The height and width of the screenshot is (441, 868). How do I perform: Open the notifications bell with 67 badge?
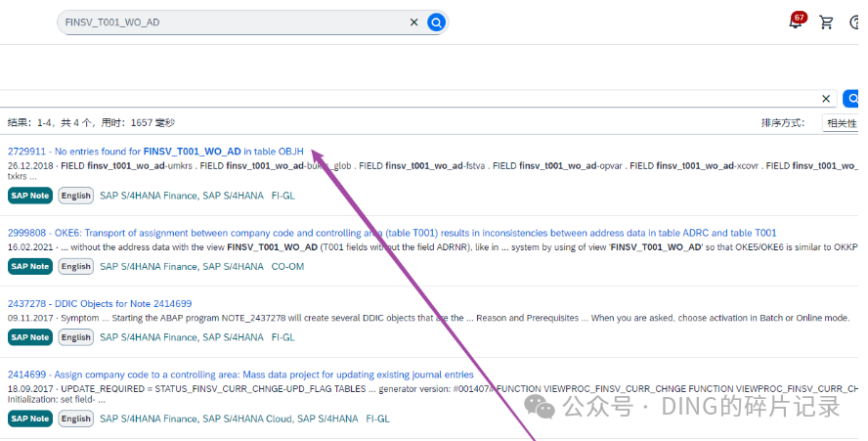796,22
